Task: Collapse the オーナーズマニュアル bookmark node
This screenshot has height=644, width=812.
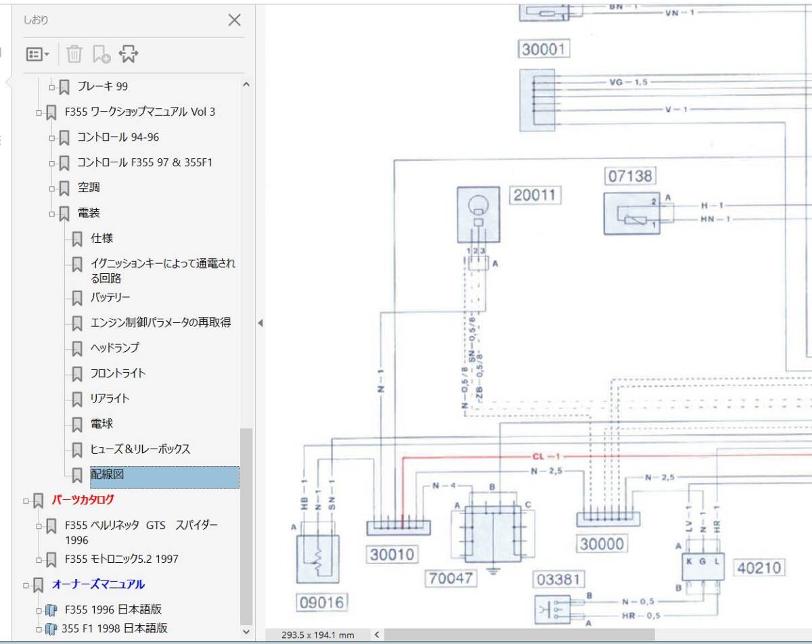Action: click(26, 585)
